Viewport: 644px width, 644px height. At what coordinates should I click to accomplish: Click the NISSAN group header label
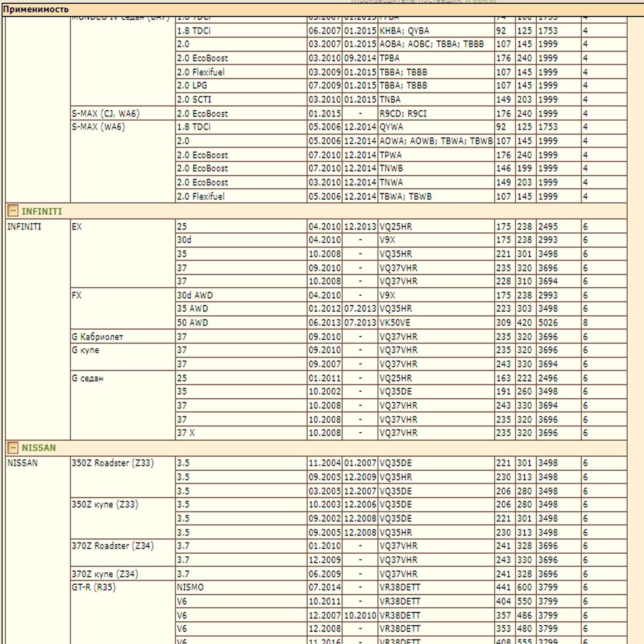39,448
